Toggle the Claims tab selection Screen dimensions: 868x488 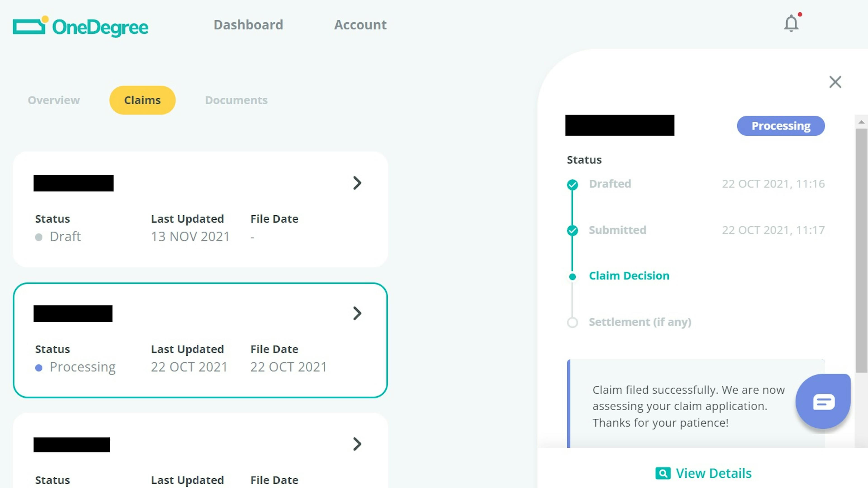[142, 99]
